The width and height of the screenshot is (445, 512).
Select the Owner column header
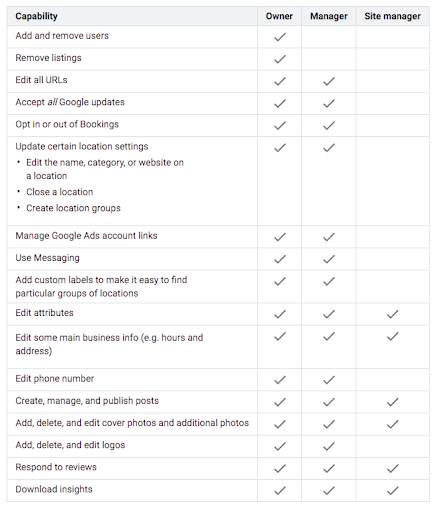[279, 16]
